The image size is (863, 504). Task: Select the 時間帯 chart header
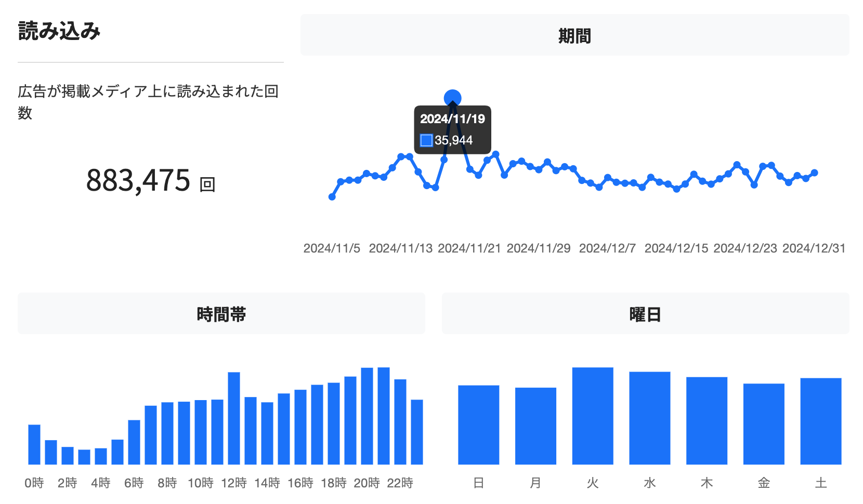coord(221,314)
